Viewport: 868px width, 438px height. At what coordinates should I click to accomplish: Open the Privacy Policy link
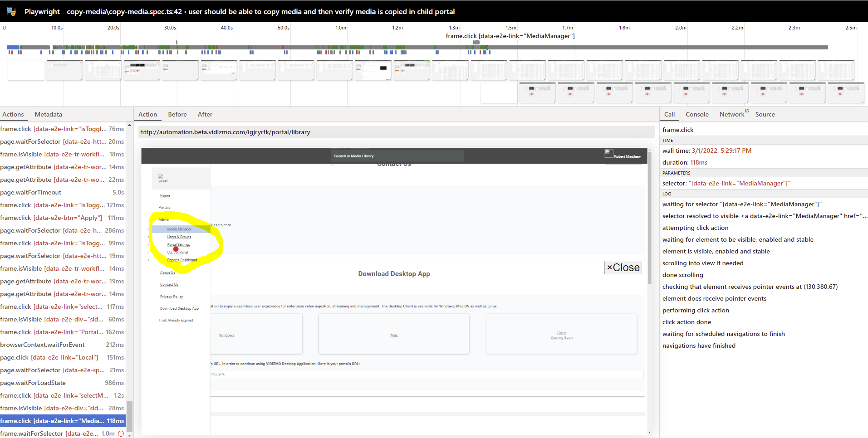pos(172,297)
